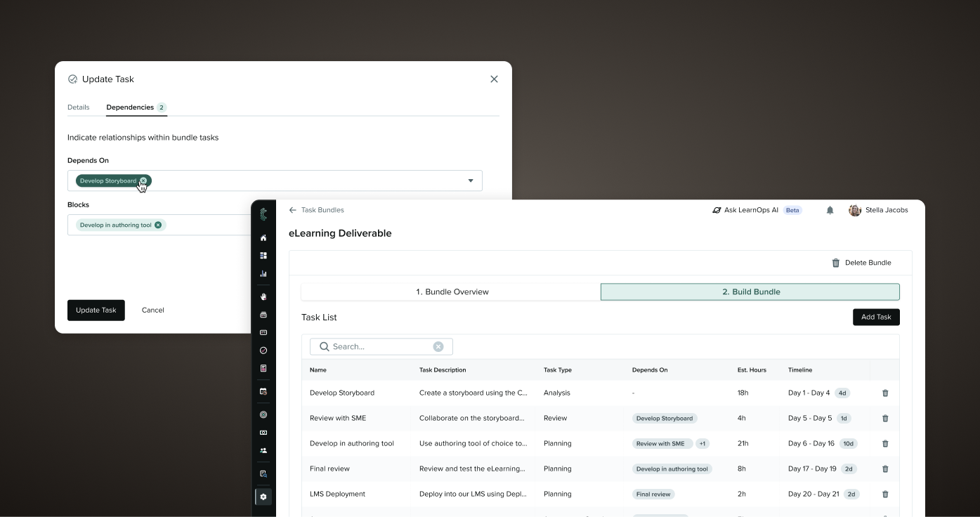The height and width of the screenshot is (517, 980).
Task: Delete the Final review task row
Action: point(885,469)
